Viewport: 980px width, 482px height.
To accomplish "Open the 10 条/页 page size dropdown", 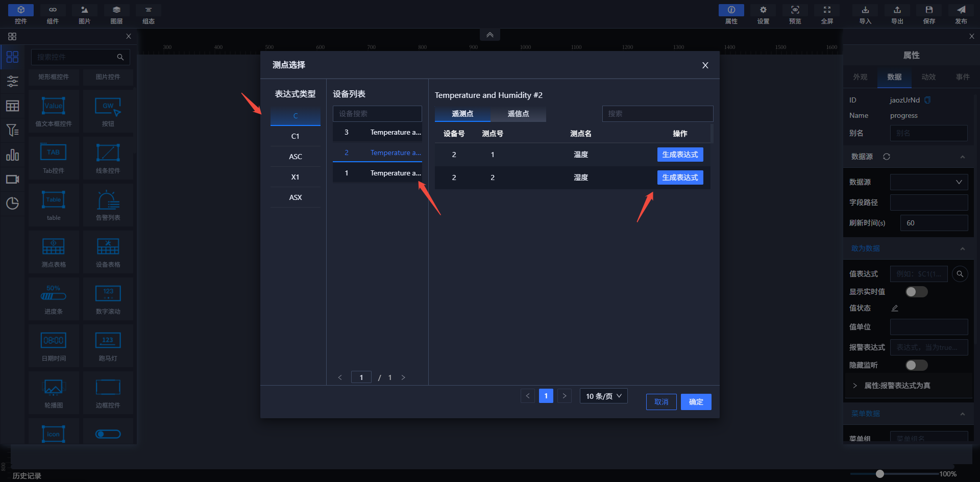I will [x=604, y=396].
